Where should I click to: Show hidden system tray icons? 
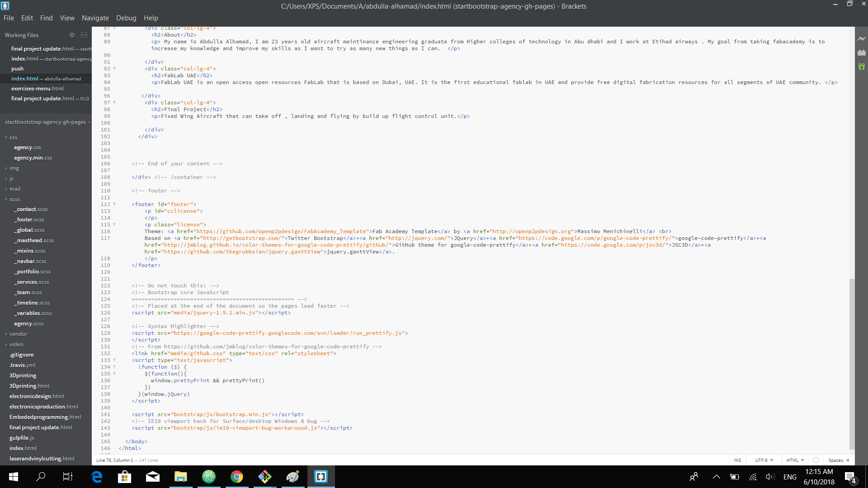[717, 477]
